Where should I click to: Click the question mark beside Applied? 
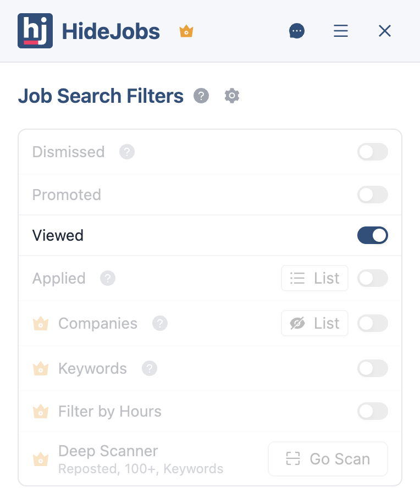[x=107, y=278]
